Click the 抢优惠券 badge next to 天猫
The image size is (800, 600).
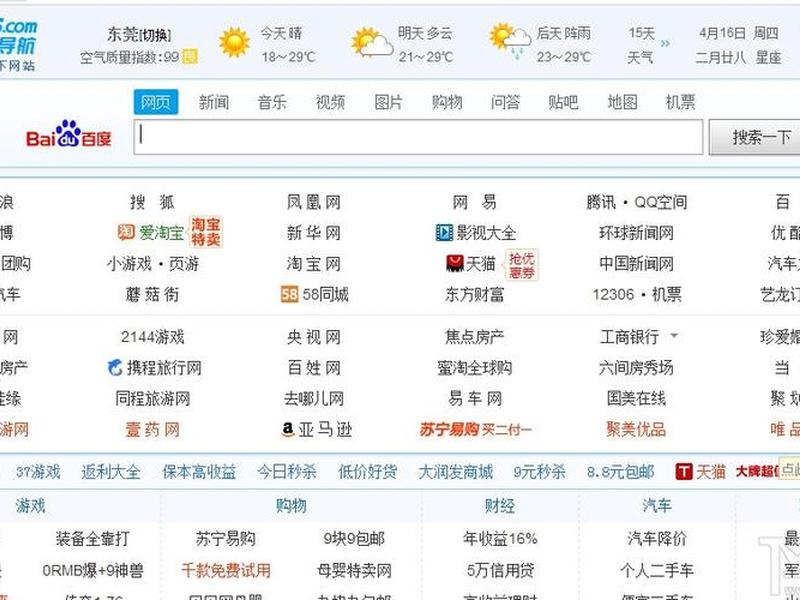coord(521,265)
